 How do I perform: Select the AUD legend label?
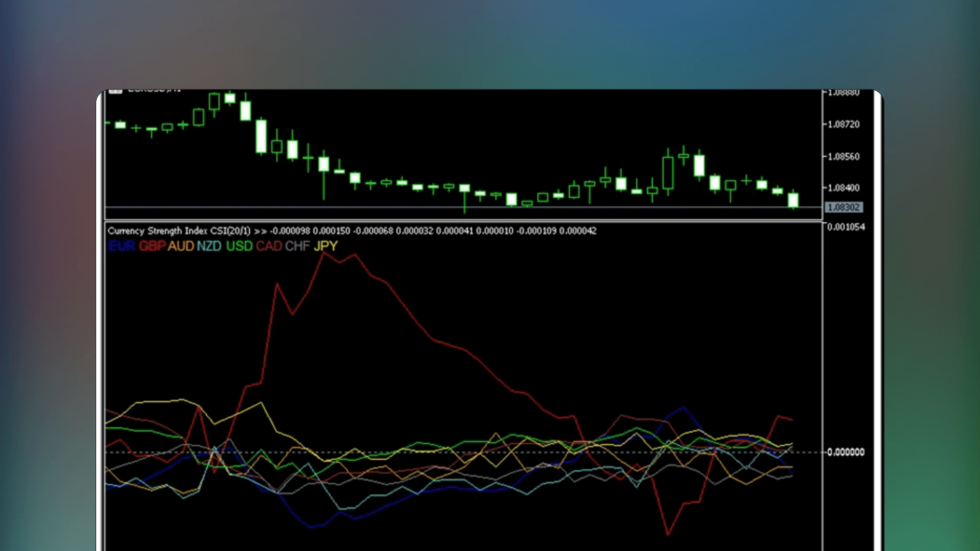click(x=181, y=246)
